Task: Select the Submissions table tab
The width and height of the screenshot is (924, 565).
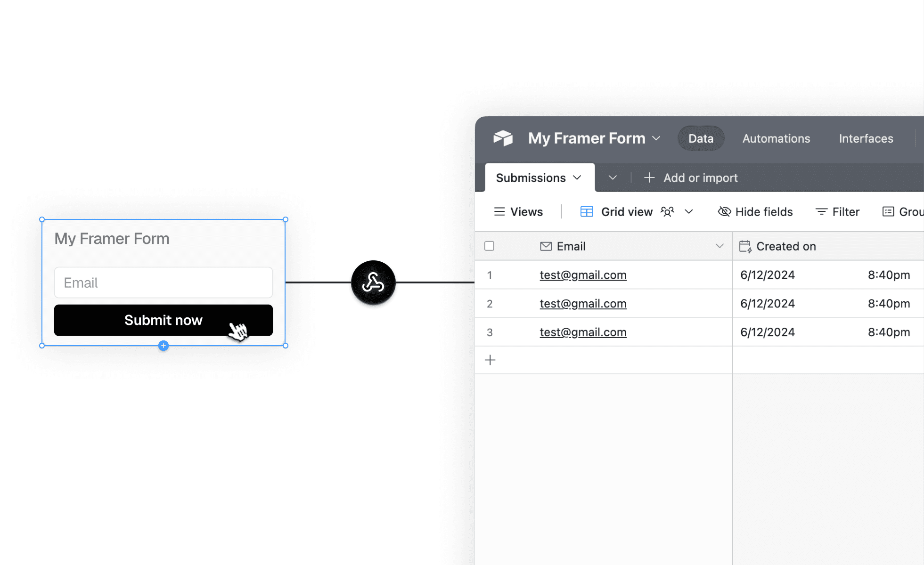Action: click(540, 178)
